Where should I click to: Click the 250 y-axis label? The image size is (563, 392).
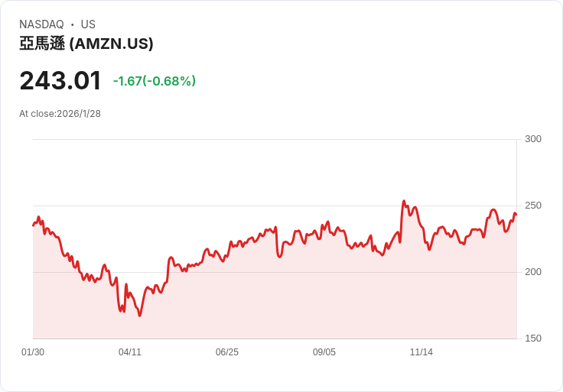pyautogui.click(x=533, y=206)
